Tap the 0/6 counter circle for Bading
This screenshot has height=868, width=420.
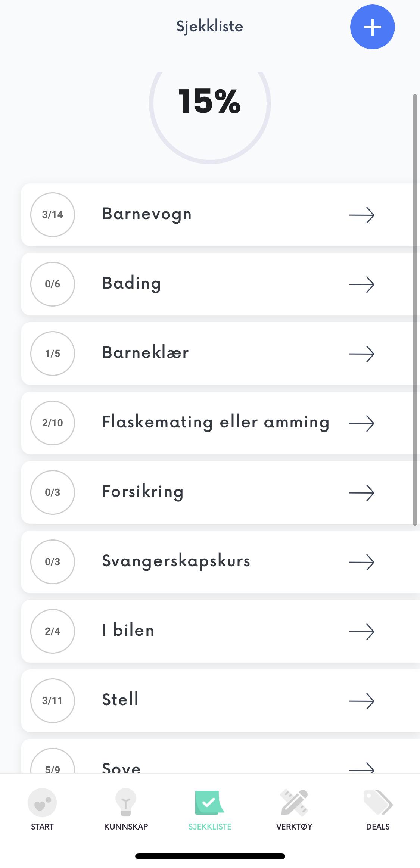click(x=53, y=284)
